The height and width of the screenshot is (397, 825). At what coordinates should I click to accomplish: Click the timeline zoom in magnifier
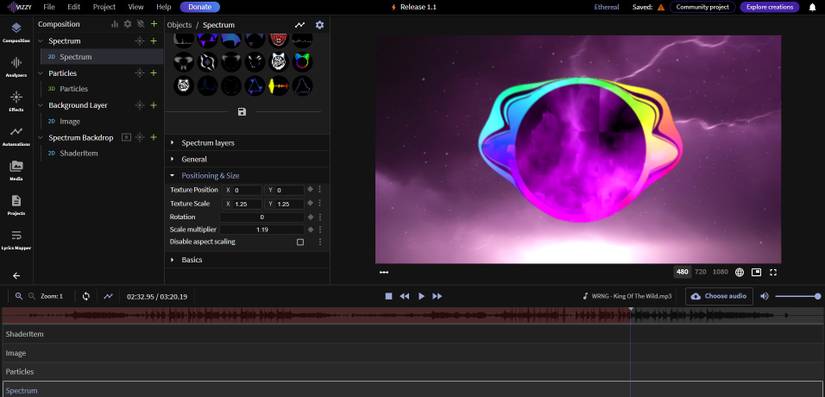19,296
